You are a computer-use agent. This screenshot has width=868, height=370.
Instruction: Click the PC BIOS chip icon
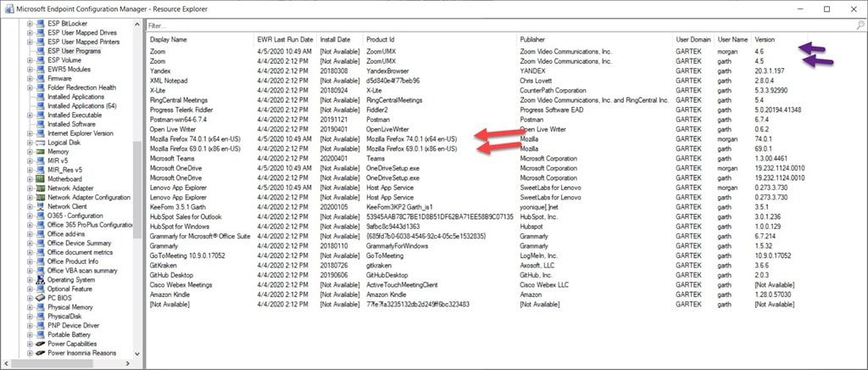point(40,298)
